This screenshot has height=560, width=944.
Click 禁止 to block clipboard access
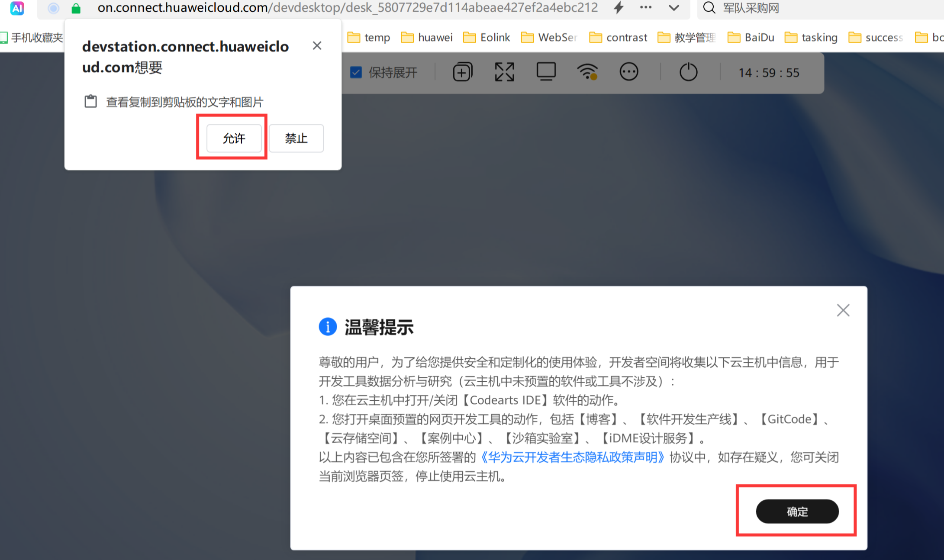(296, 138)
